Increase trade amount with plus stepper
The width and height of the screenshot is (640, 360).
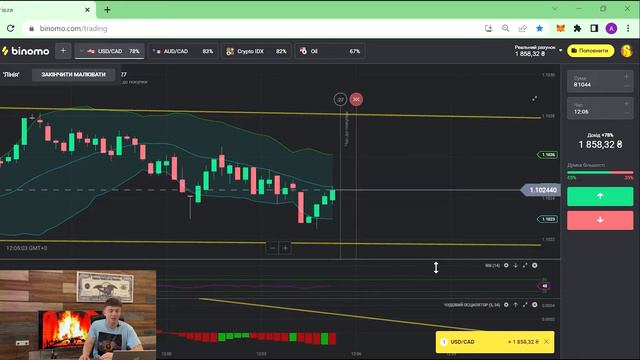pos(627,76)
